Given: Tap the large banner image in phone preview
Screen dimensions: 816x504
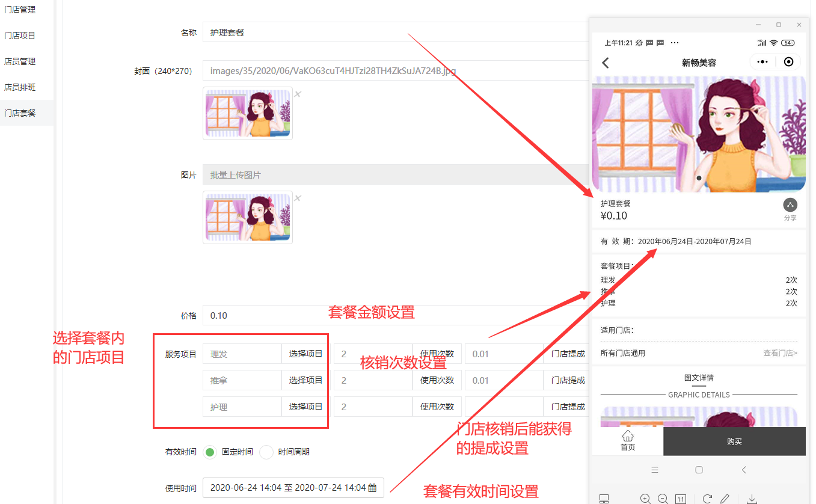Looking at the screenshot, I should click(x=699, y=134).
